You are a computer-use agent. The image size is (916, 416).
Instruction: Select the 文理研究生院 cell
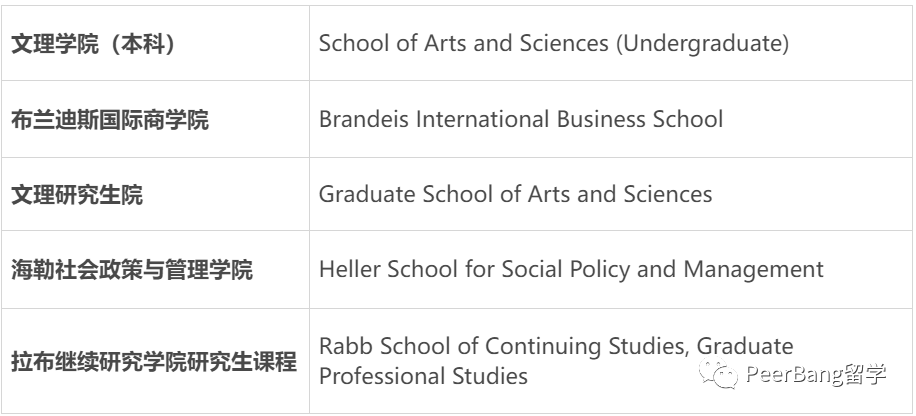pyautogui.click(x=155, y=194)
